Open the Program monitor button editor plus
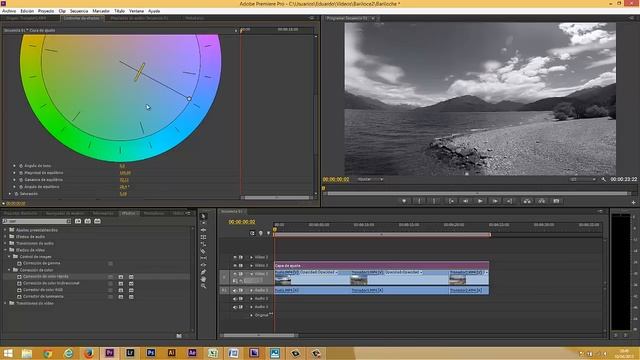This screenshot has height=360, width=640. 633,202
